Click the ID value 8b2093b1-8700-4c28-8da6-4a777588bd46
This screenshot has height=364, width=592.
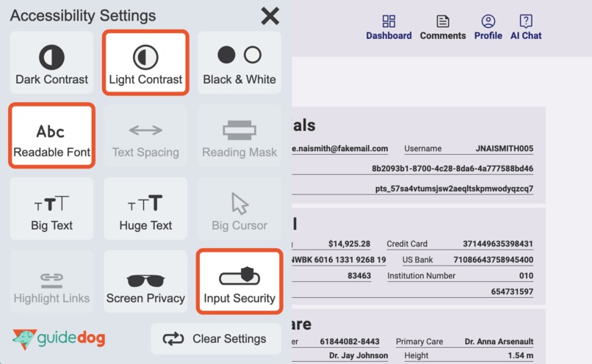452,168
